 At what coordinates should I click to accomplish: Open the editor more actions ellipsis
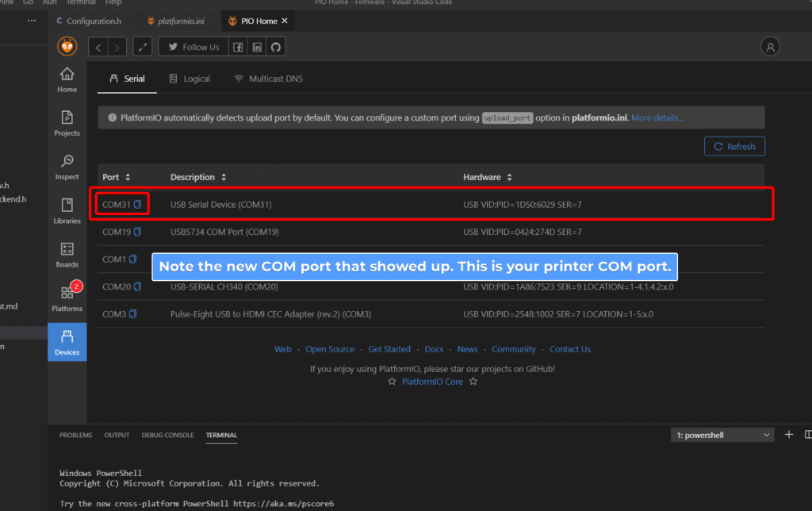click(x=32, y=21)
